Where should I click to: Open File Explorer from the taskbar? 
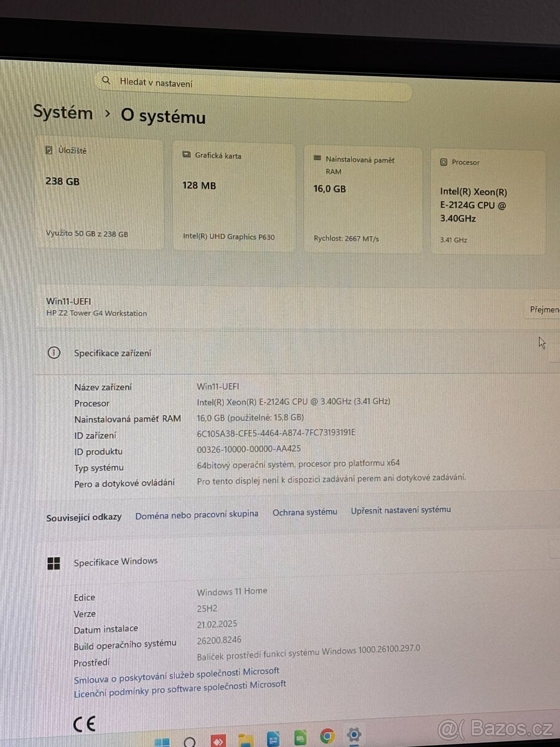point(244,741)
